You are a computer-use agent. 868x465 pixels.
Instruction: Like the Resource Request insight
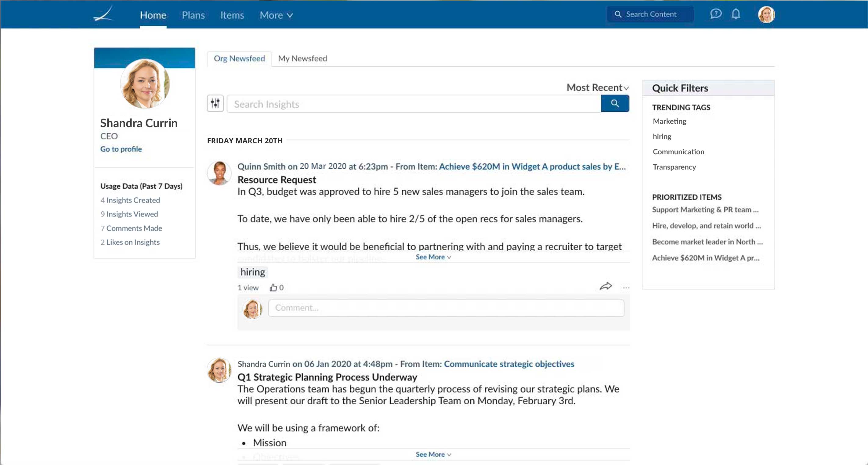click(273, 287)
